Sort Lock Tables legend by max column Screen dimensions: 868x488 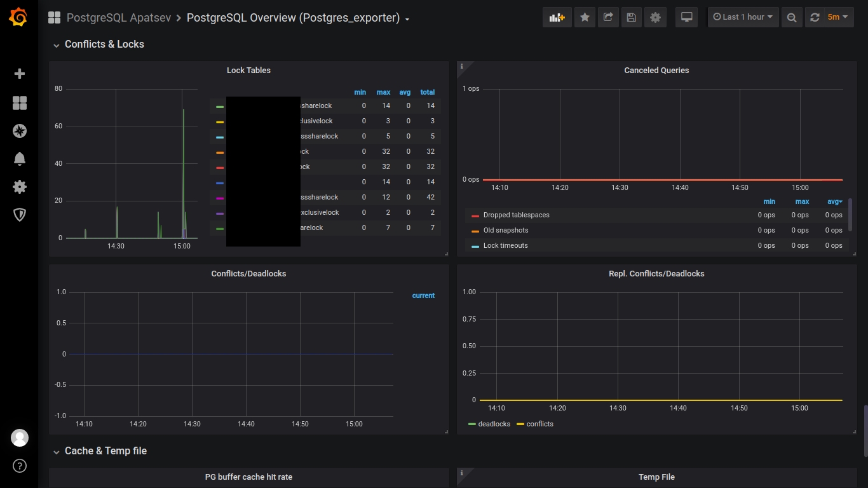coord(383,92)
